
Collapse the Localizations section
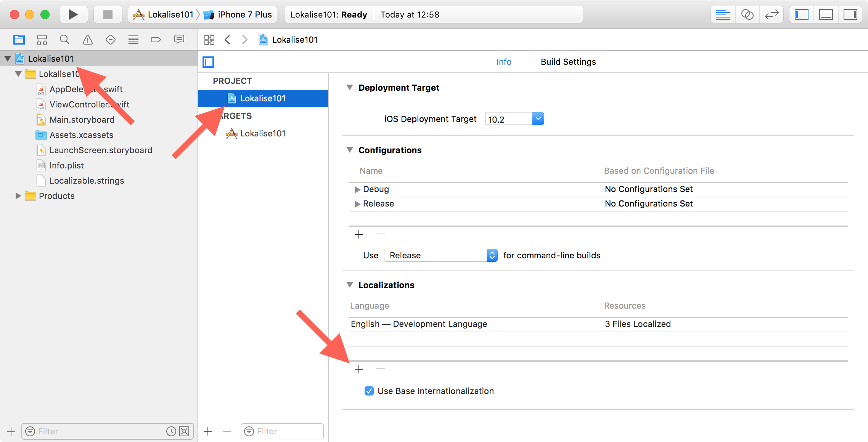(350, 285)
